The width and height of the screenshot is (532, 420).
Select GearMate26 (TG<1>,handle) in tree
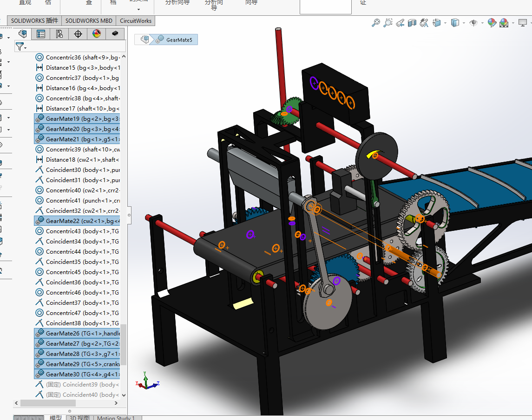click(x=77, y=333)
